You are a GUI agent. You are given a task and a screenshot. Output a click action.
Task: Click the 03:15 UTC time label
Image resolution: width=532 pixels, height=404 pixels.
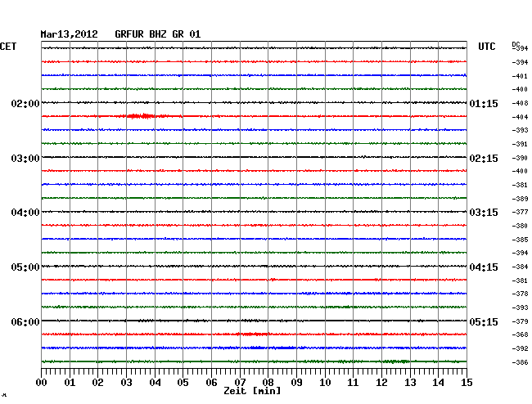click(x=484, y=213)
